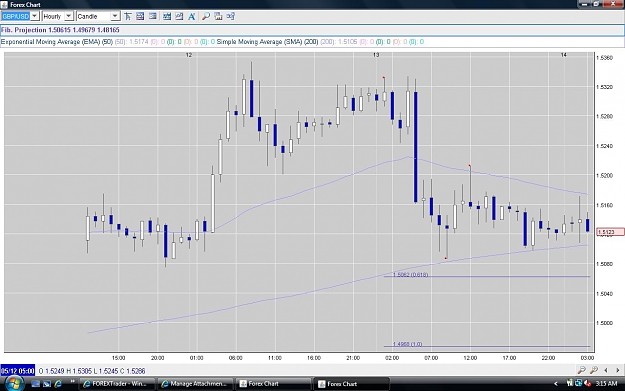Screen dimensions: 625x391
Task: Open the Windows Start menu orb
Action: pyautogui.click(x=14, y=383)
